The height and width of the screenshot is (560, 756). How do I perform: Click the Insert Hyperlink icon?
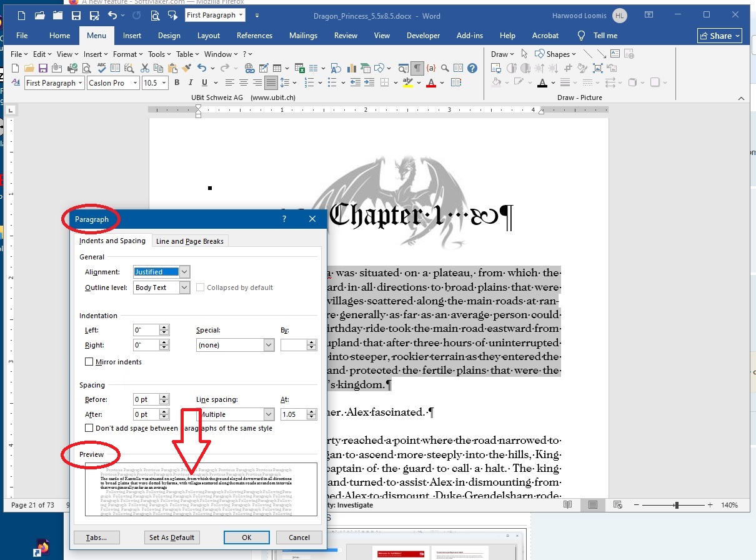click(249, 68)
